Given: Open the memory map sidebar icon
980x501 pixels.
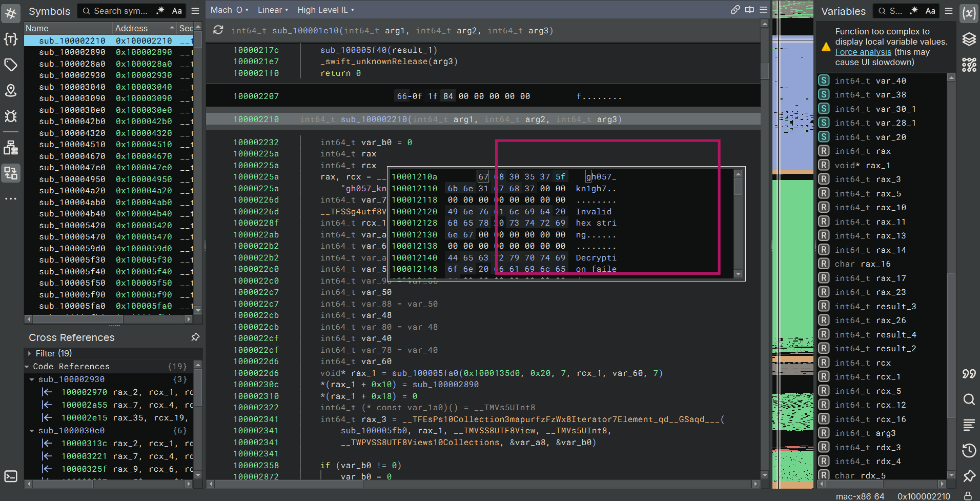Looking at the screenshot, I should click(11, 147).
